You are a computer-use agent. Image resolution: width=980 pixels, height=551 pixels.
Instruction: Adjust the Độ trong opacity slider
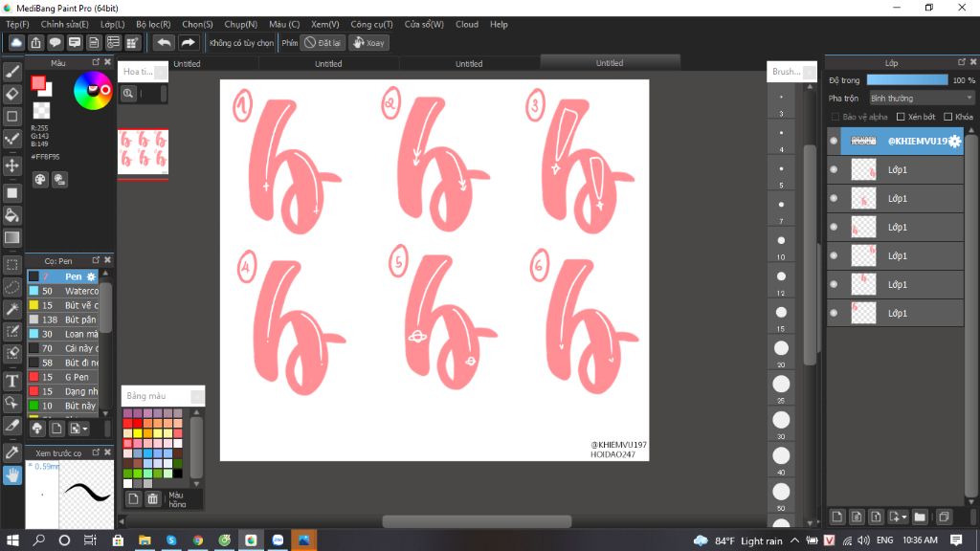coord(907,80)
